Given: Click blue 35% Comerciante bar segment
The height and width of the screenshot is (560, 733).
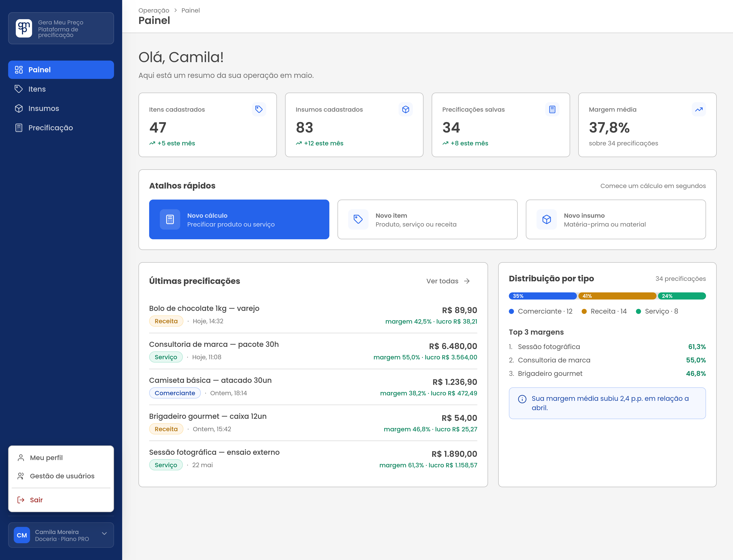Looking at the screenshot, I should coord(543,296).
